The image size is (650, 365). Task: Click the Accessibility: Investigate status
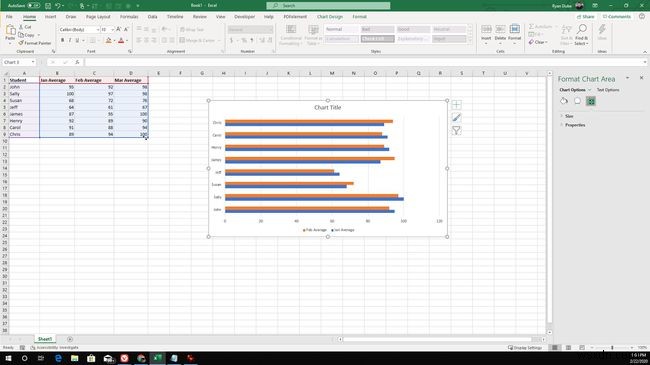click(55, 348)
